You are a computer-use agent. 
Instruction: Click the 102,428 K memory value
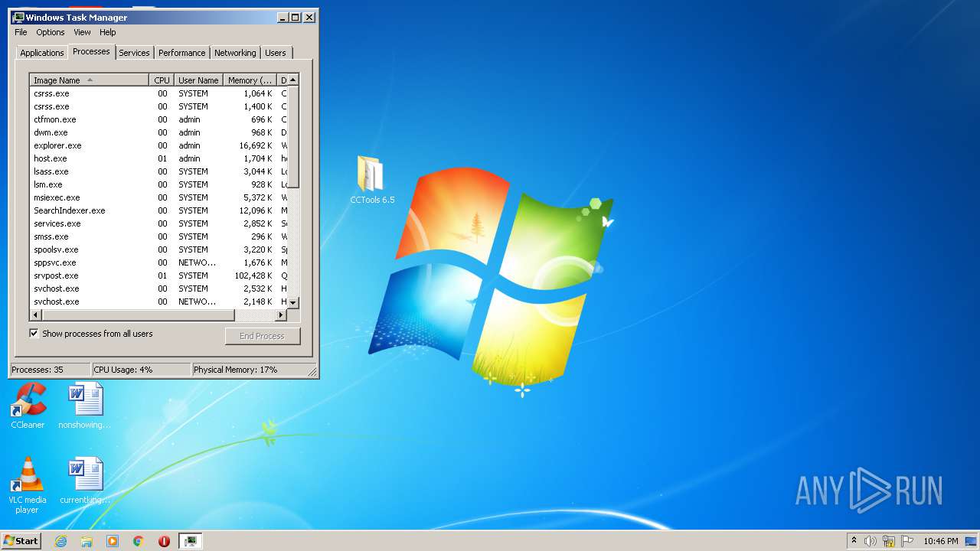pos(253,275)
